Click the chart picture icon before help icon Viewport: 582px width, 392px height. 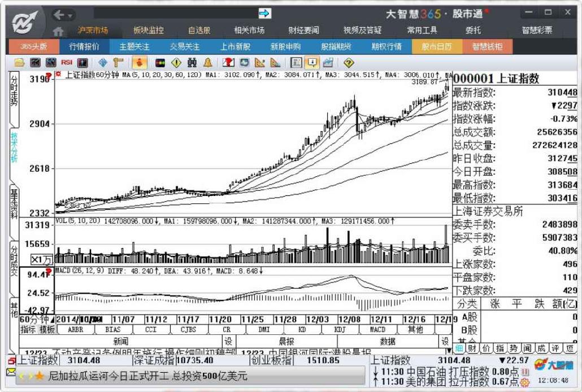(328, 63)
